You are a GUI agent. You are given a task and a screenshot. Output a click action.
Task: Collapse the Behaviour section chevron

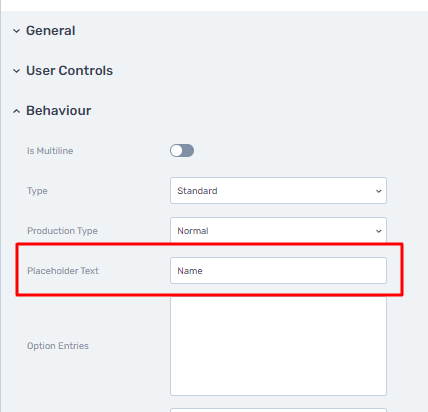coord(16,111)
